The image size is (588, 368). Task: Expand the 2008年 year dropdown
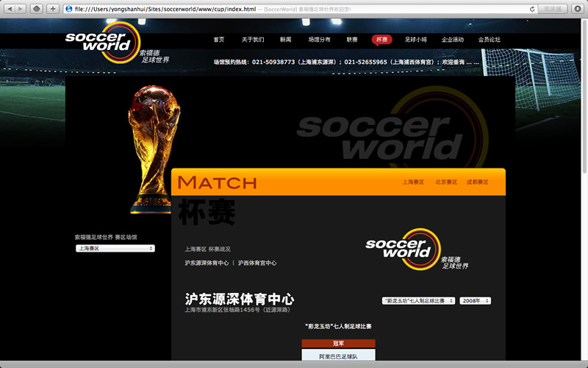pyautogui.click(x=475, y=301)
